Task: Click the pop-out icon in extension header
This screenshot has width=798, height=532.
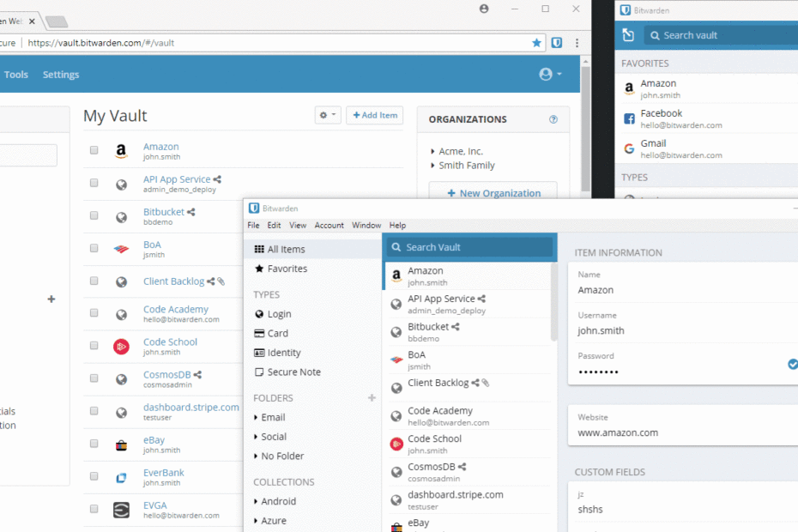Action: coord(628,35)
